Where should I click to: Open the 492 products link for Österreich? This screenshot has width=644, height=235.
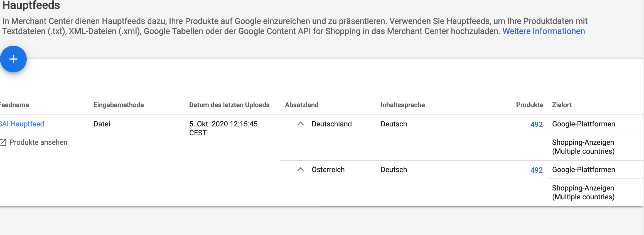(536, 170)
